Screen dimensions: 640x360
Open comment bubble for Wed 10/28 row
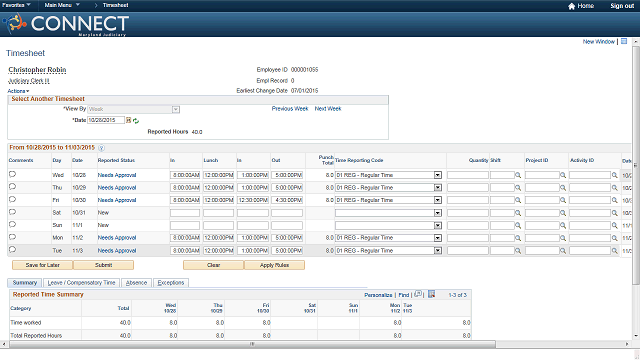coord(12,174)
